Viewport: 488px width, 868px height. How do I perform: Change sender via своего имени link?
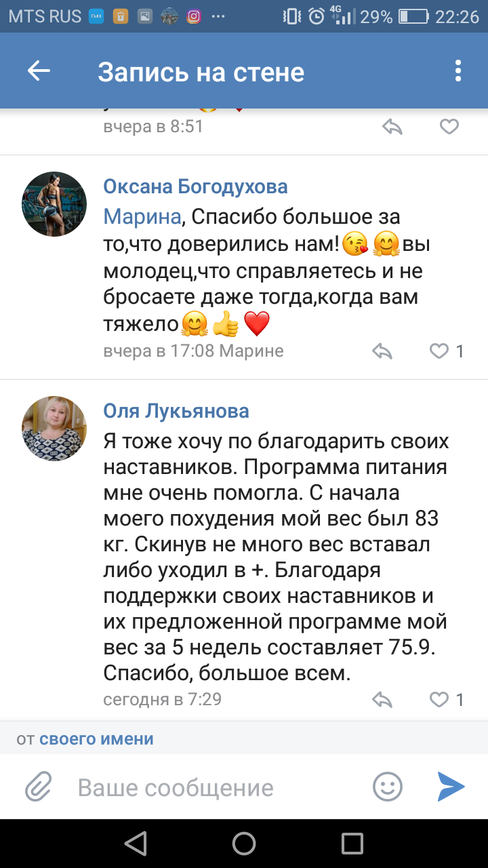pyautogui.click(x=96, y=738)
